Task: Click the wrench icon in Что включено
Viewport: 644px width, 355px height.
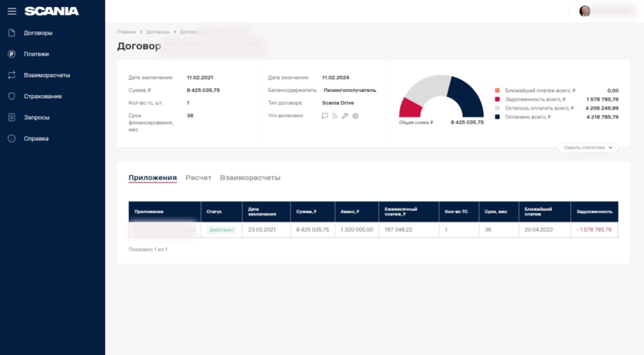Action: pos(345,116)
